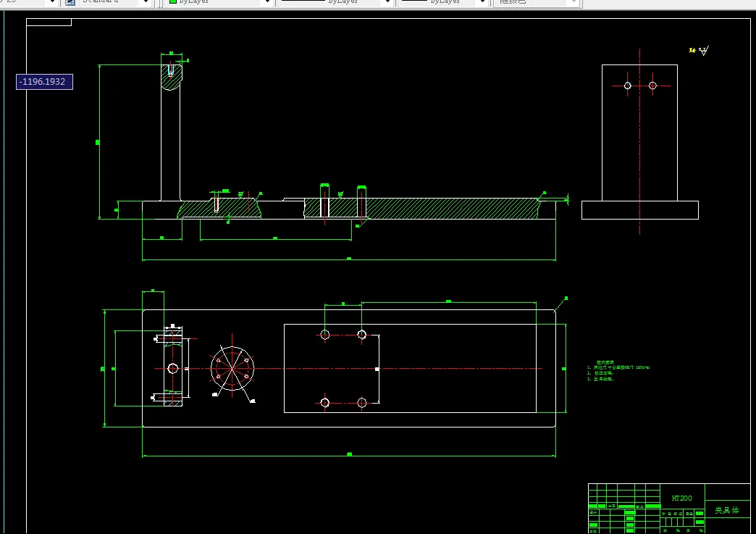
Task: Open the Standard text style dropdown
Action: (x=114, y=3)
